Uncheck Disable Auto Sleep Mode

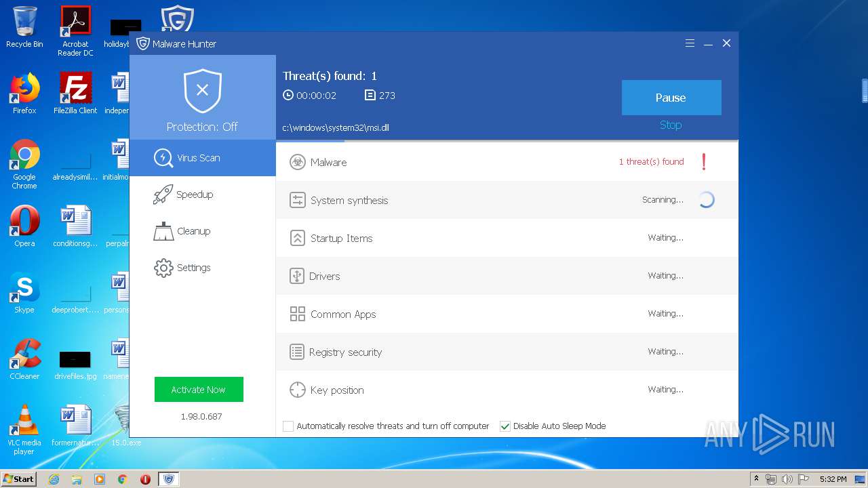tap(505, 426)
